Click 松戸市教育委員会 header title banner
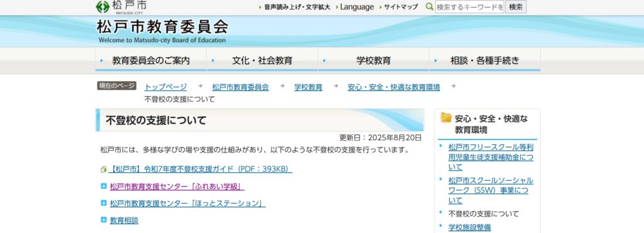 pyautogui.click(x=162, y=31)
